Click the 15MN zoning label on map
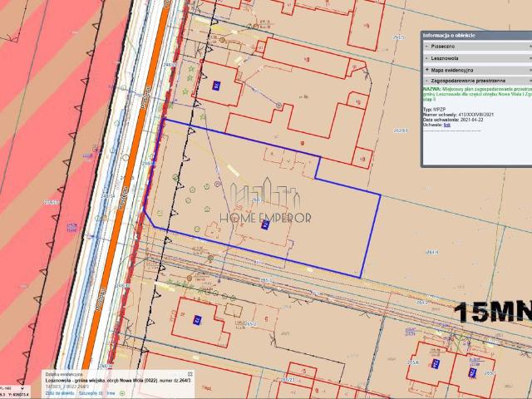The height and width of the screenshot is (399, 532). [491, 313]
